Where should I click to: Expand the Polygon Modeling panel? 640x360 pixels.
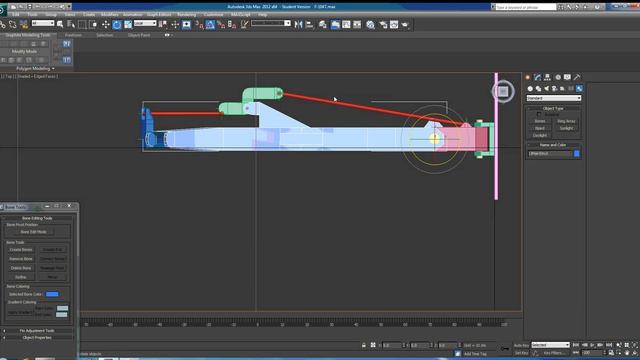(35, 69)
